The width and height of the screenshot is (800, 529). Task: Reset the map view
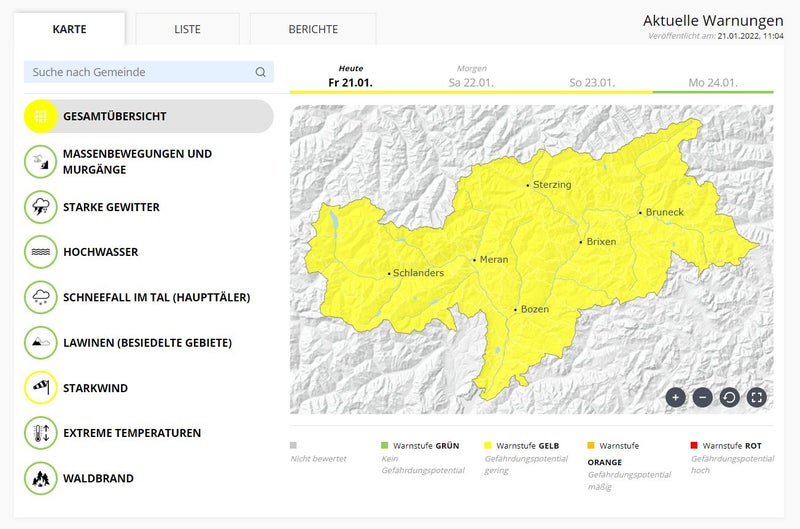[729, 397]
